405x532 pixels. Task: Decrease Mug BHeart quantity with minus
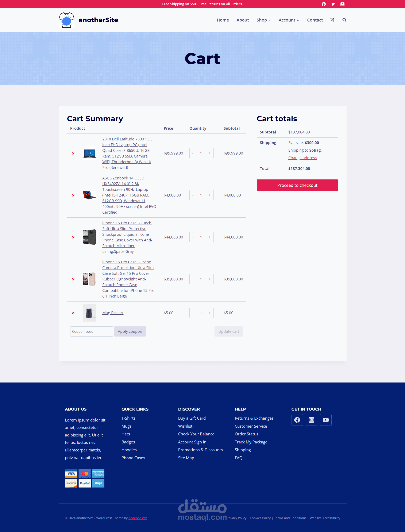click(x=193, y=313)
